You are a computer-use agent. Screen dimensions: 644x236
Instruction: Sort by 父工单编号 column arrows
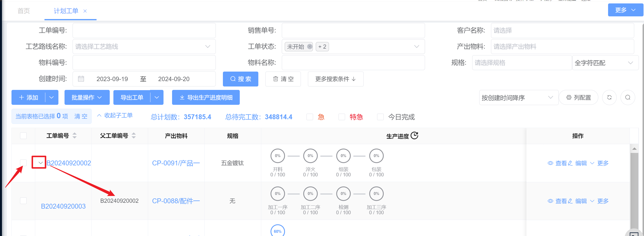point(134,136)
